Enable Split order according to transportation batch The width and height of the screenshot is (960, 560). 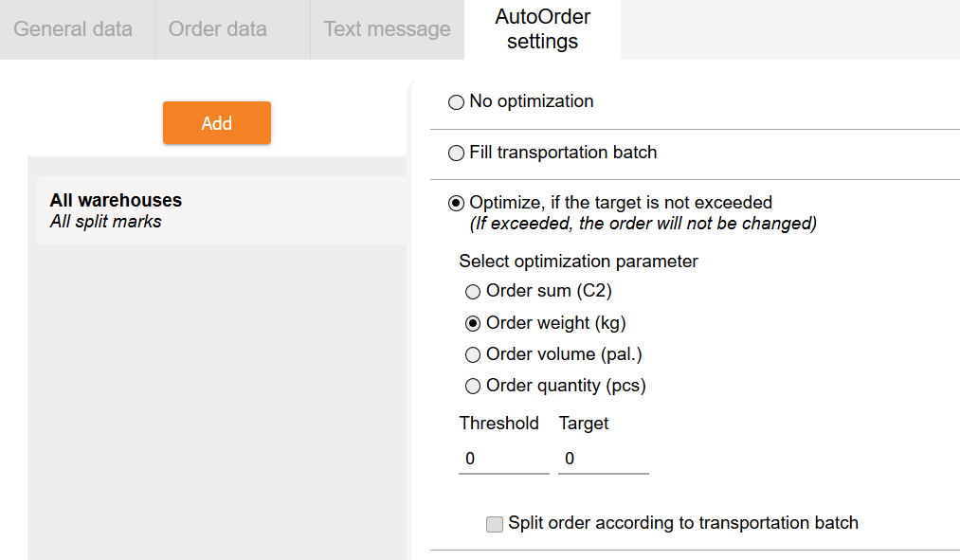pos(495,524)
